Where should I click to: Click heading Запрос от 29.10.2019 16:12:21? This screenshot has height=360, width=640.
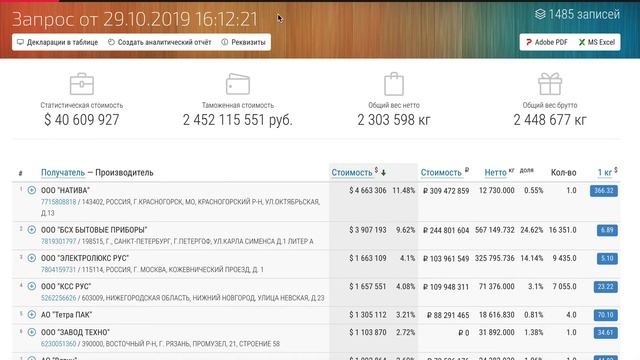coord(135,19)
